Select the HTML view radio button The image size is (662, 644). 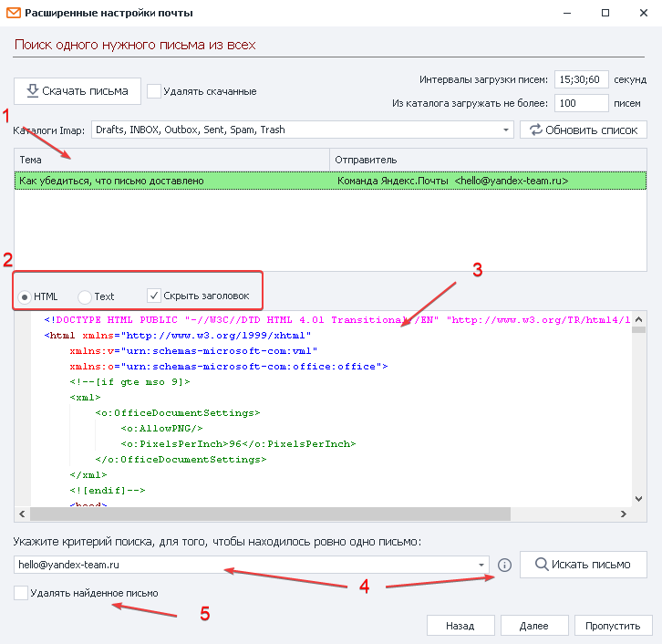(x=26, y=296)
